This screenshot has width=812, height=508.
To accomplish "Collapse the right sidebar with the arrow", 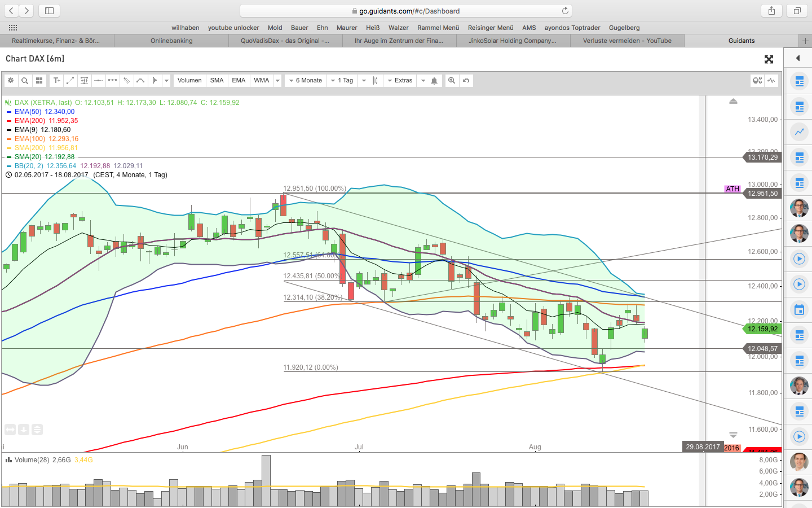I will pyautogui.click(x=798, y=58).
